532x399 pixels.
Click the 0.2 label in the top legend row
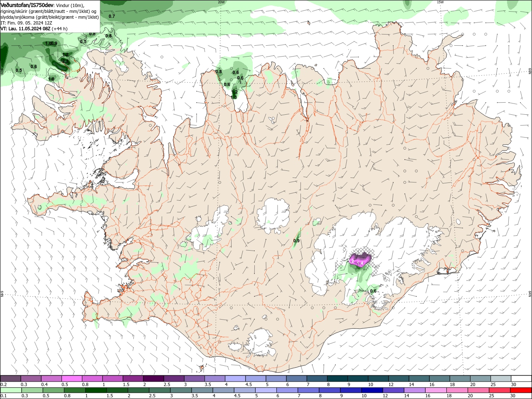click(3, 384)
